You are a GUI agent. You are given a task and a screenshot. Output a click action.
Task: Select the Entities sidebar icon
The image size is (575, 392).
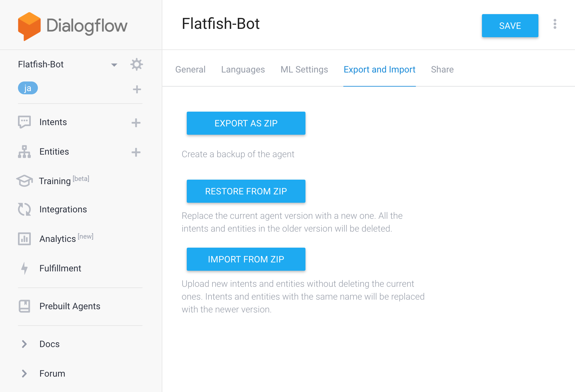click(24, 151)
